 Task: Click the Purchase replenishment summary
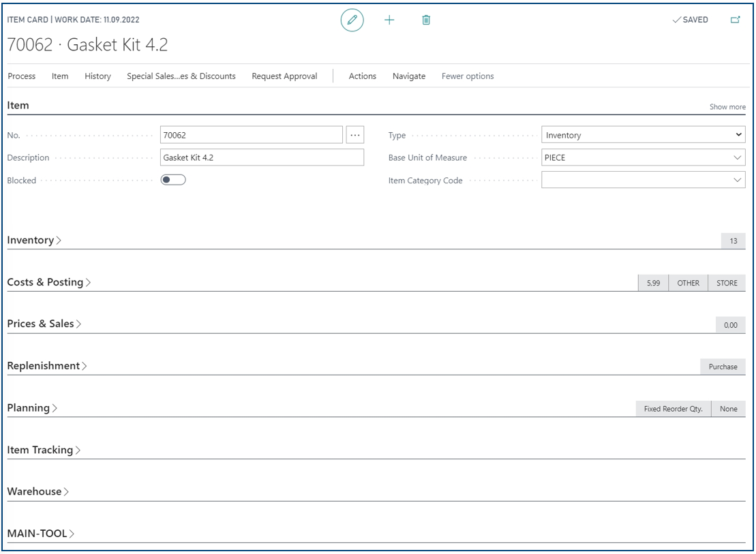pos(723,367)
